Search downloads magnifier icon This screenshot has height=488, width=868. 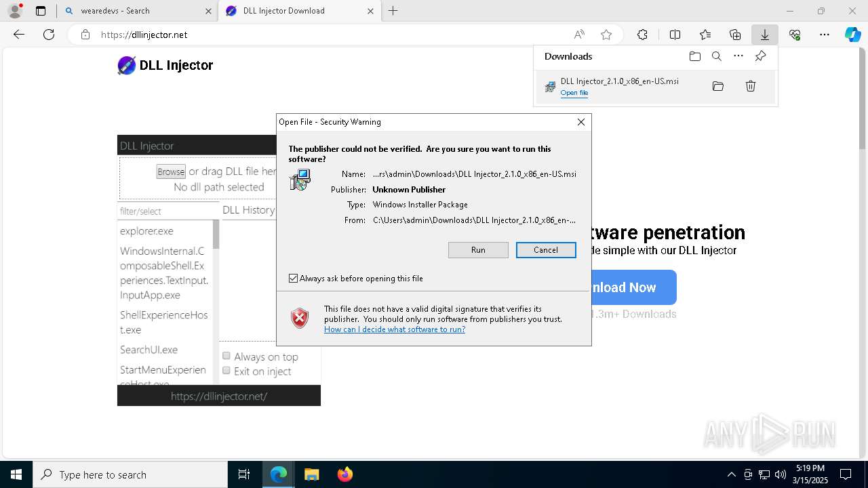717,56
